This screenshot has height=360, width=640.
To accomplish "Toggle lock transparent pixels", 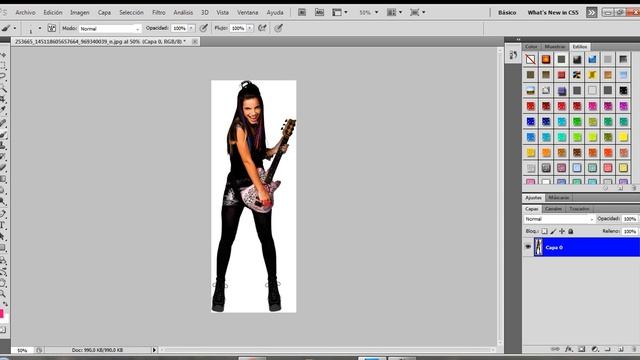I will point(544,231).
